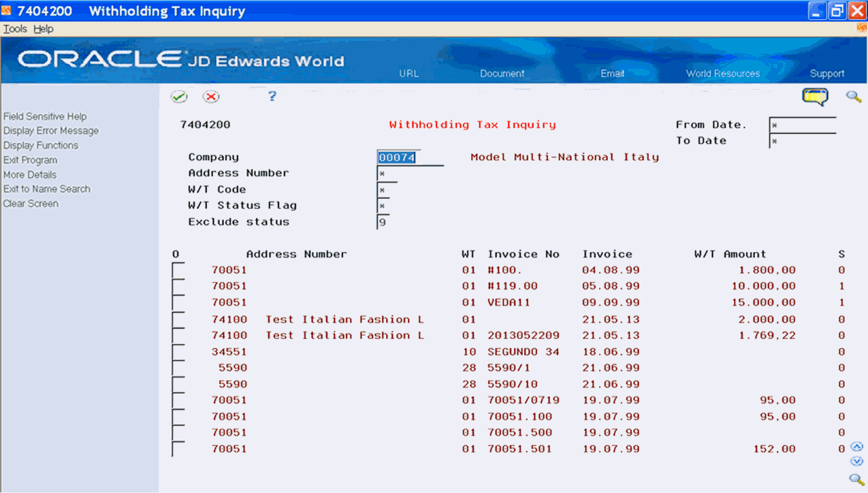Image resolution: width=868 pixels, height=493 pixels.
Task: Click option field for SEGUNDO 34 row
Action: [x=178, y=352]
